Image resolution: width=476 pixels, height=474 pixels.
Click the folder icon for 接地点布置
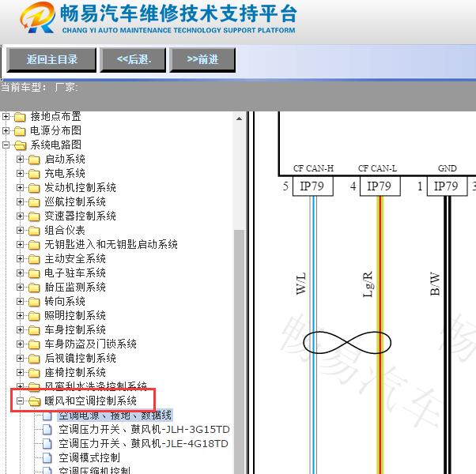tap(20, 116)
